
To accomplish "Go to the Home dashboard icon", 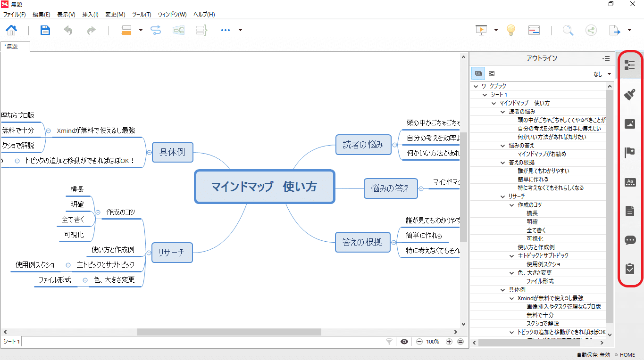I will (11, 30).
